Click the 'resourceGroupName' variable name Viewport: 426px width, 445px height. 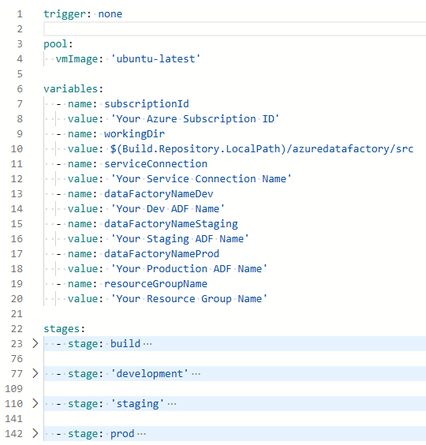click(x=156, y=284)
